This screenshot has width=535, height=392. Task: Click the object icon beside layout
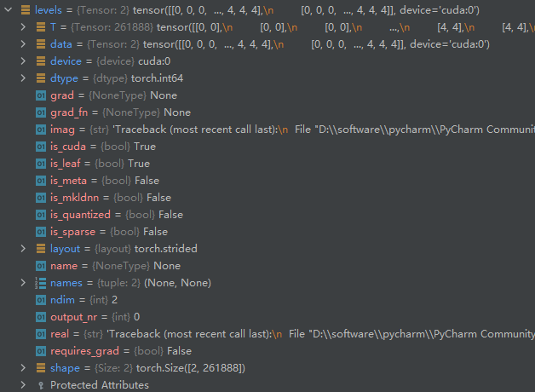[41, 249]
